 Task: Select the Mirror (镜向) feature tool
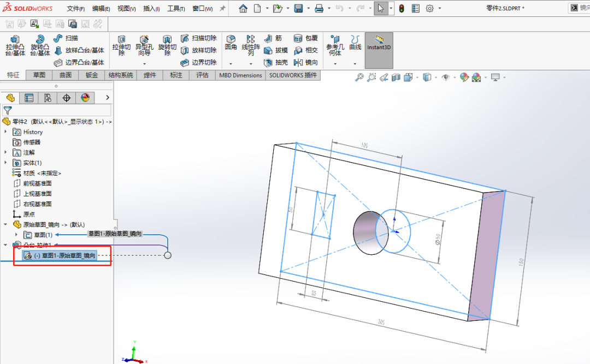point(306,62)
